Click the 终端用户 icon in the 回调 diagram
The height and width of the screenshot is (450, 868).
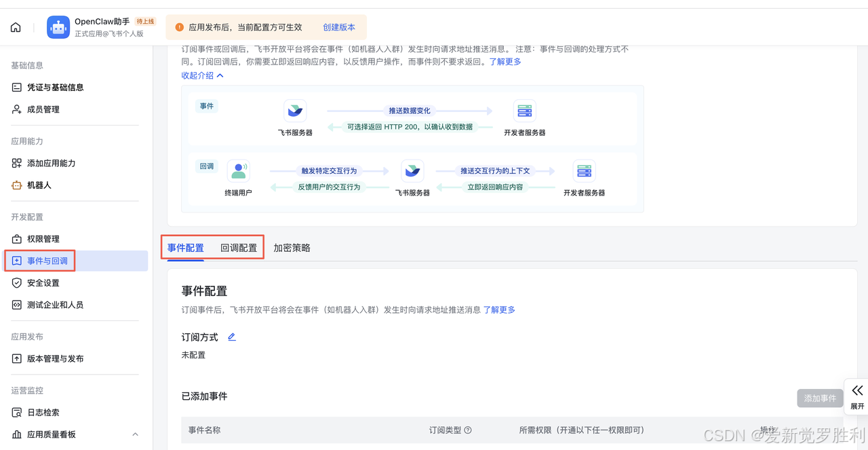pyautogui.click(x=238, y=170)
